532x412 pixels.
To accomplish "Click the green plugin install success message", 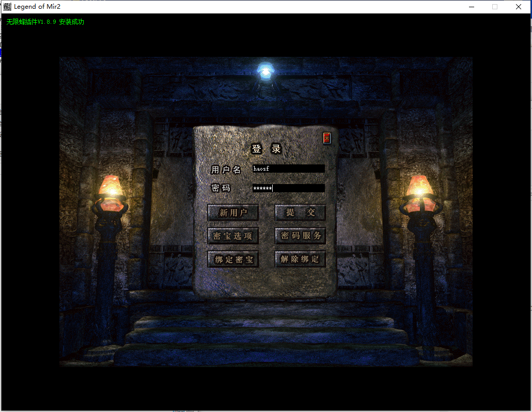I will point(45,22).
